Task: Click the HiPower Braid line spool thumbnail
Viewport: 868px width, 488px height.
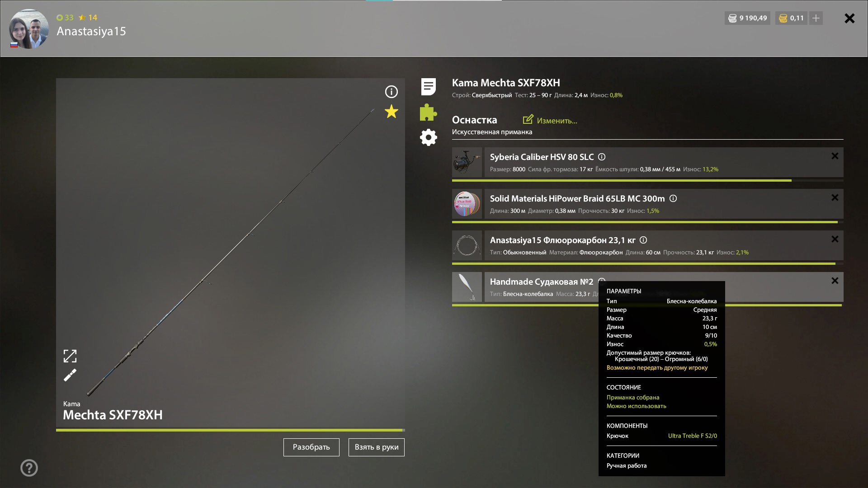Action: point(467,203)
